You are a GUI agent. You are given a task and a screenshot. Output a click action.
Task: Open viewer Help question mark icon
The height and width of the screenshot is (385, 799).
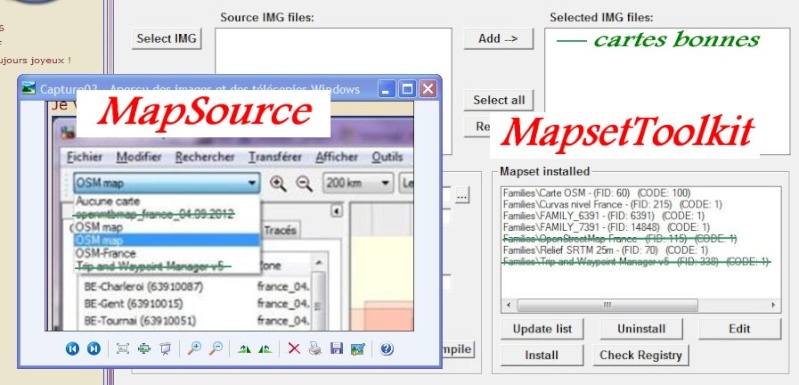coord(386,348)
